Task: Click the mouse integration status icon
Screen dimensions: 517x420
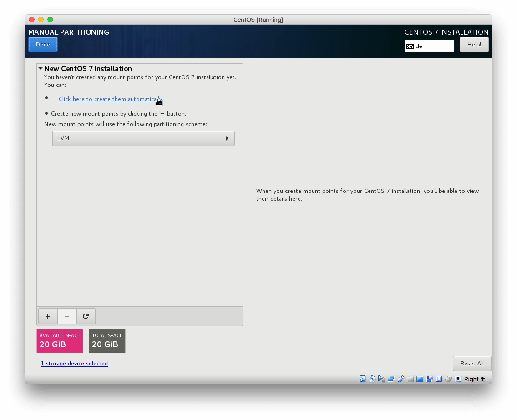Action: 448,379
